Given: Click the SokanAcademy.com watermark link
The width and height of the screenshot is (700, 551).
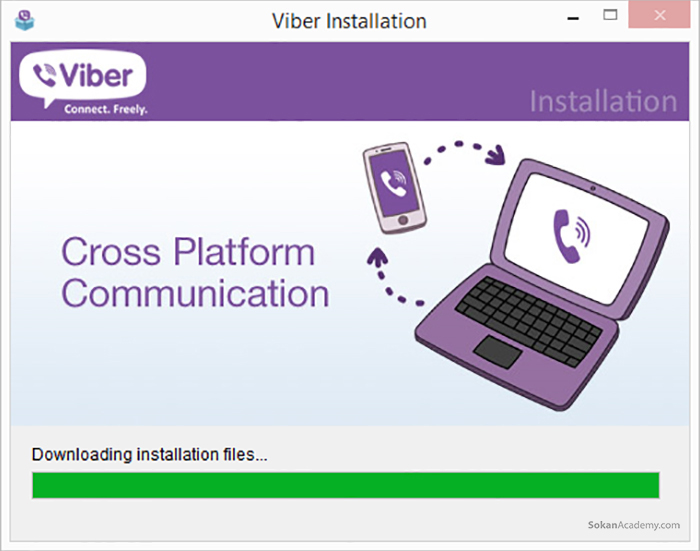Looking at the screenshot, I should tap(634, 525).
